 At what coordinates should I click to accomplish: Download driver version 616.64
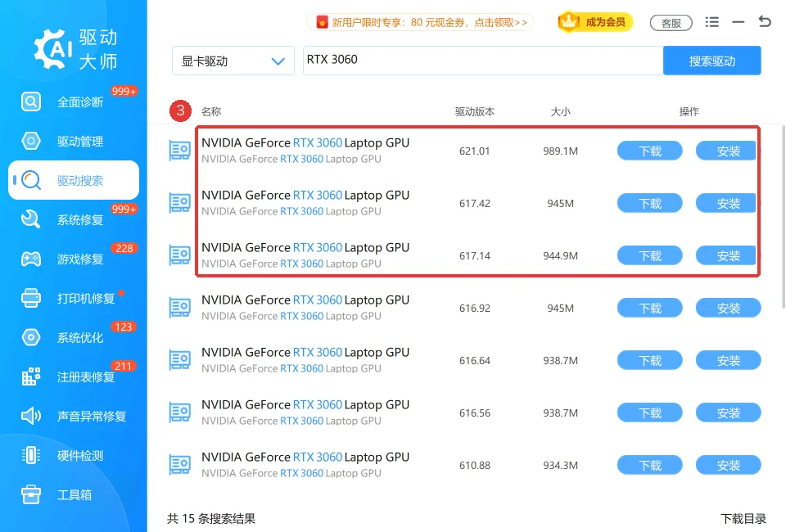click(x=649, y=360)
